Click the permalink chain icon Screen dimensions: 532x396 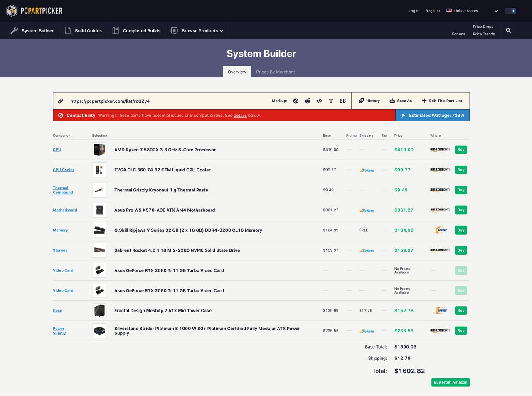[x=61, y=101]
